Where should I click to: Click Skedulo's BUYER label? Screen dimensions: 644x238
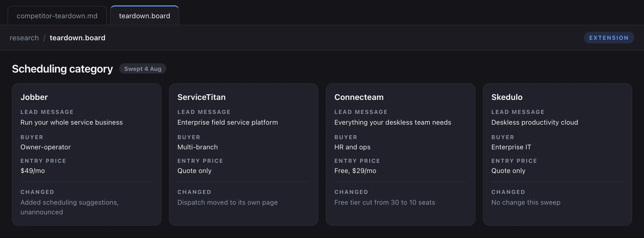click(x=503, y=137)
